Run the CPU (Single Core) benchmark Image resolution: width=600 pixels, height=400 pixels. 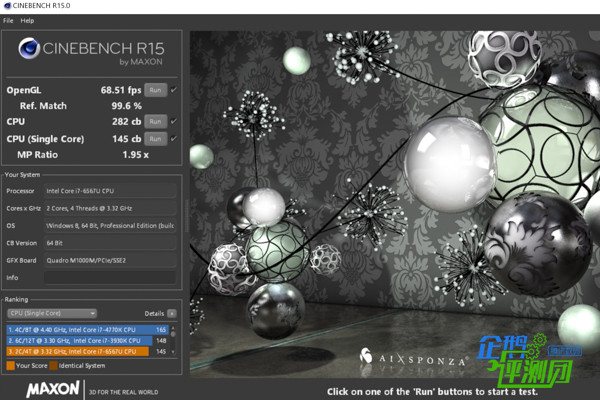155,137
